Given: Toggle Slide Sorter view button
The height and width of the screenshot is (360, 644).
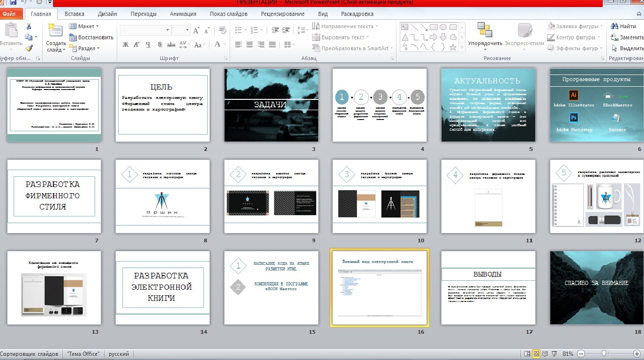Looking at the screenshot, I should tap(537, 353).
